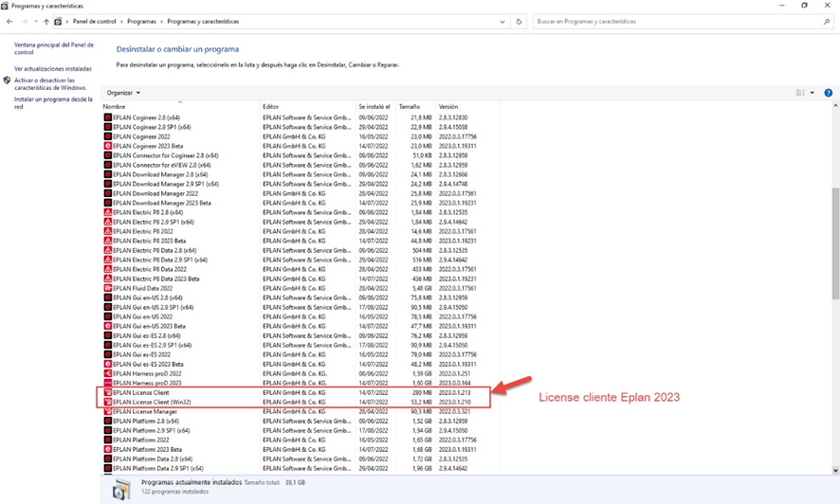Click the up-one-level arrow
The height and width of the screenshot is (504, 840).
(46, 21)
